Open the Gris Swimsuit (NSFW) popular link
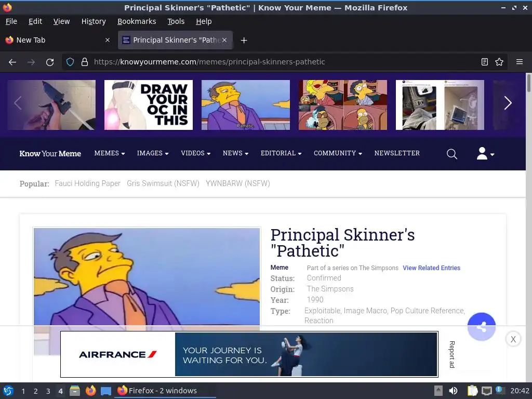Image resolution: width=532 pixels, height=399 pixels. (163, 183)
